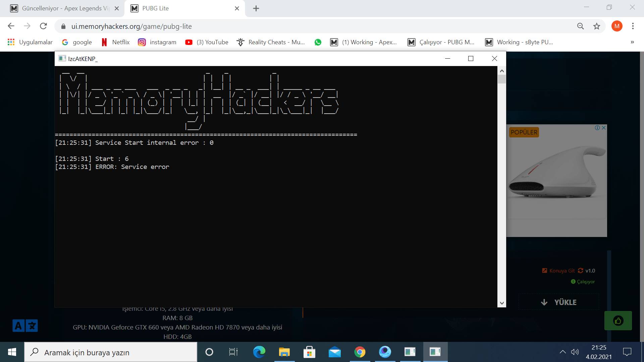The height and width of the screenshot is (362, 644).
Task: Click the v1.0 version refresh icon
Action: click(581, 270)
